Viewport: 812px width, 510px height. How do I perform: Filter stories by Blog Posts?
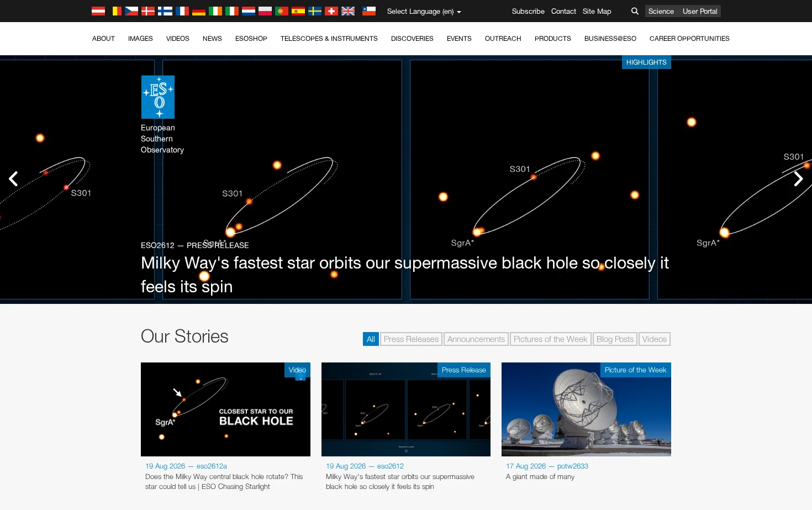(x=615, y=339)
